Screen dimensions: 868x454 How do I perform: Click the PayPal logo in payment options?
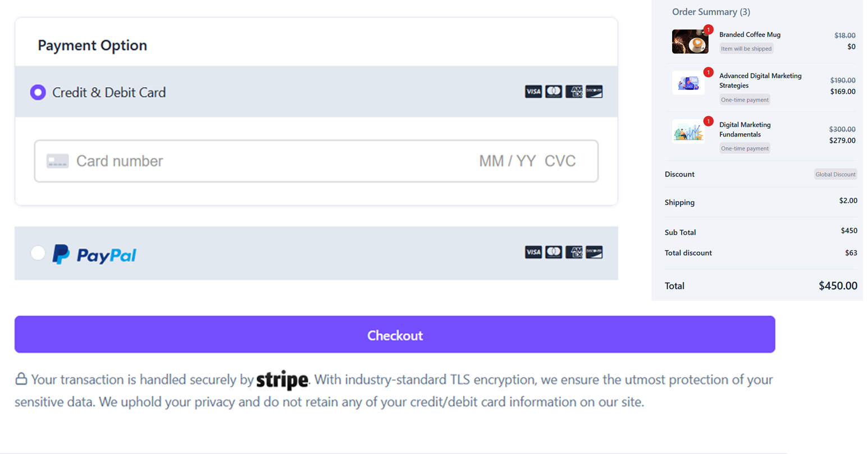click(x=93, y=254)
